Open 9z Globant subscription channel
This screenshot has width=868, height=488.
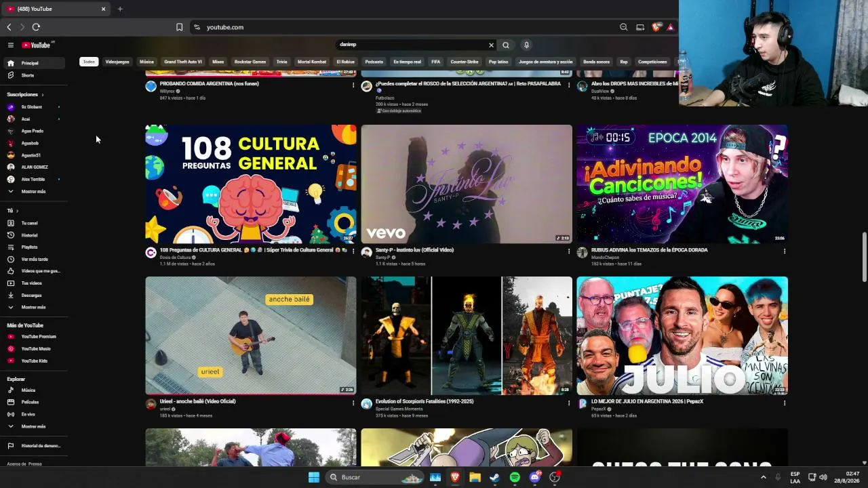click(x=31, y=107)
